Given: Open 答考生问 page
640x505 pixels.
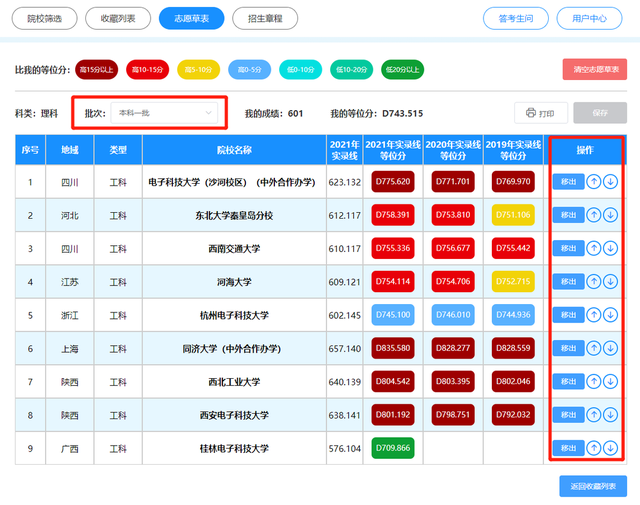Looking at the screenshot, I should [x=516, y=18].
